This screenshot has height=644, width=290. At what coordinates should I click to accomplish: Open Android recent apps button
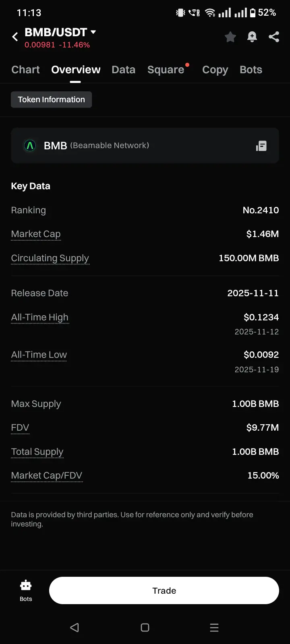214,627
